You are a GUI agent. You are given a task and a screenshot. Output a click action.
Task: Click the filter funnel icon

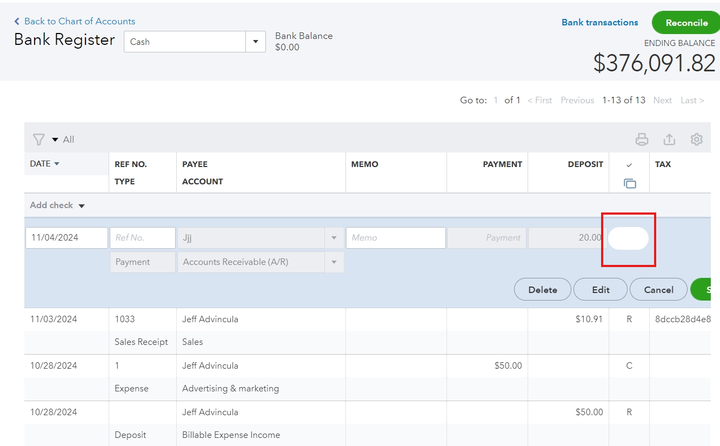[39, 140]
